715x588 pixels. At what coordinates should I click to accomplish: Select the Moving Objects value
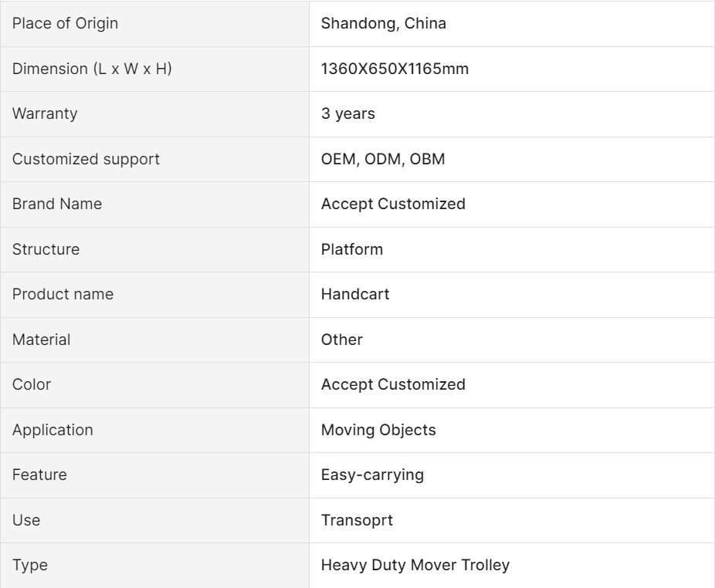[378, 430]
